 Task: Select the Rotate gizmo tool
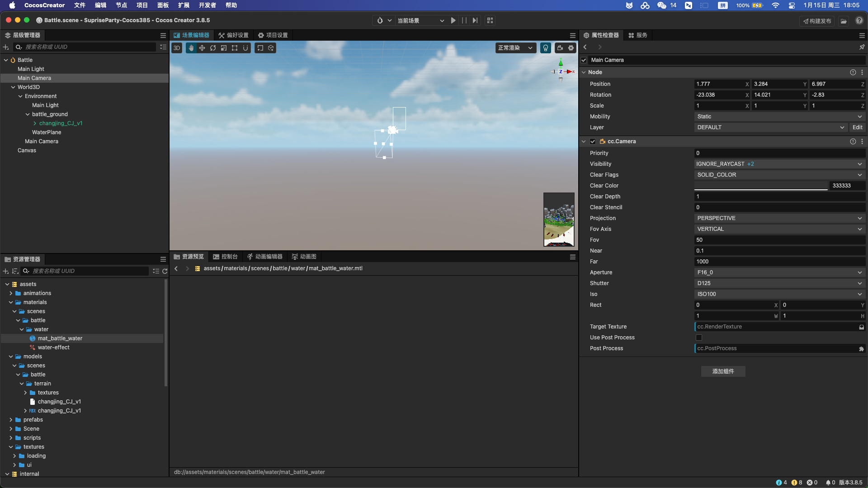[x=213, y=48]
